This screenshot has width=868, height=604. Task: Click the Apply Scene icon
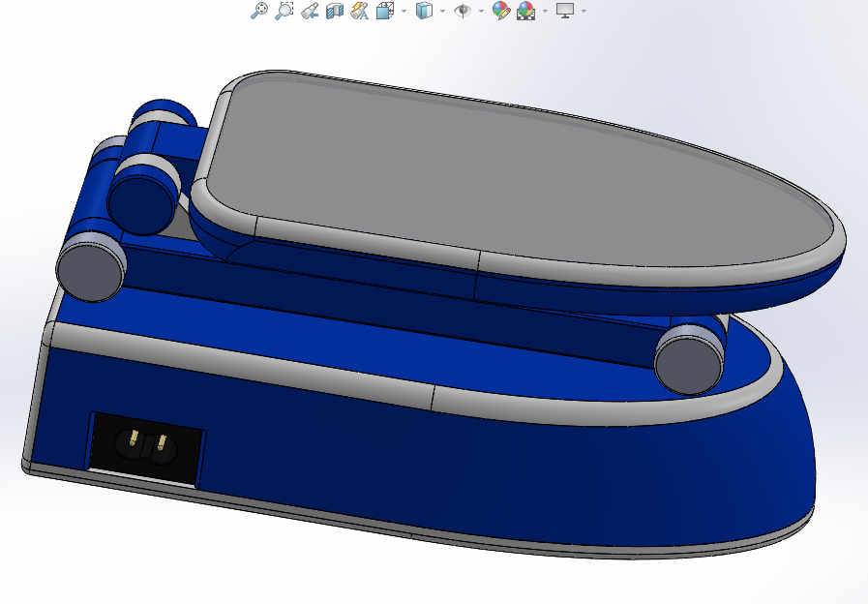pos(525,11)
